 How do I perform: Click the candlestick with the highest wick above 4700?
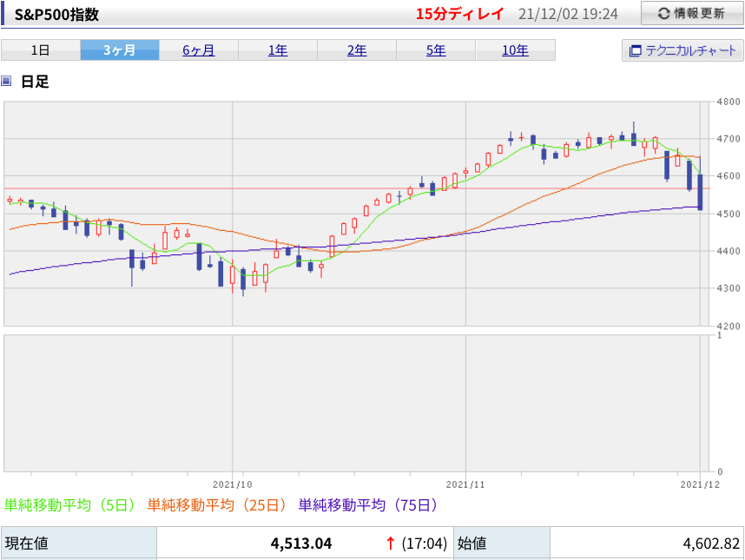point(633,139)
